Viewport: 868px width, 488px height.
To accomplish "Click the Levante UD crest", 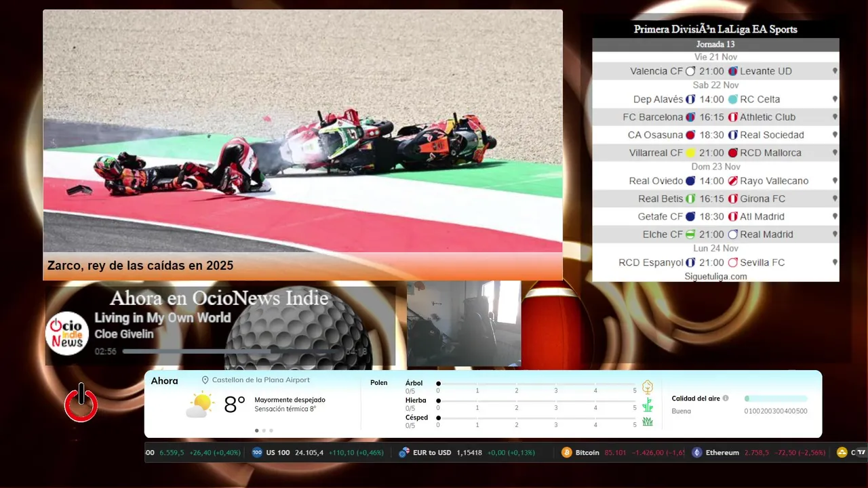I will 732,71.
